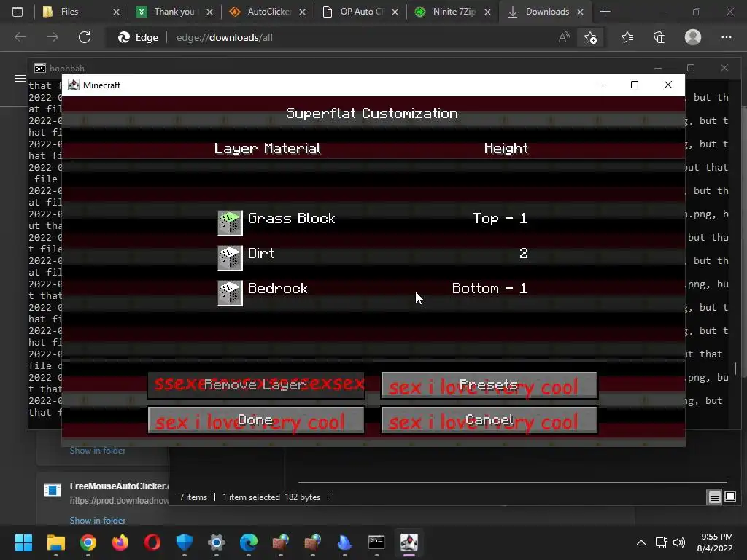Go back in Edge
Viewport: 747px width, 560px height.
[x=20, y=37]
